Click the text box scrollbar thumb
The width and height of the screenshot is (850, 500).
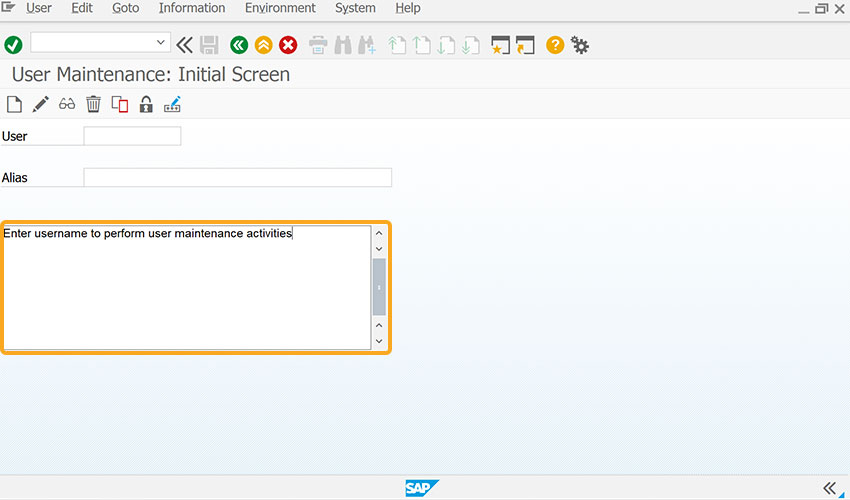point(379,287)
